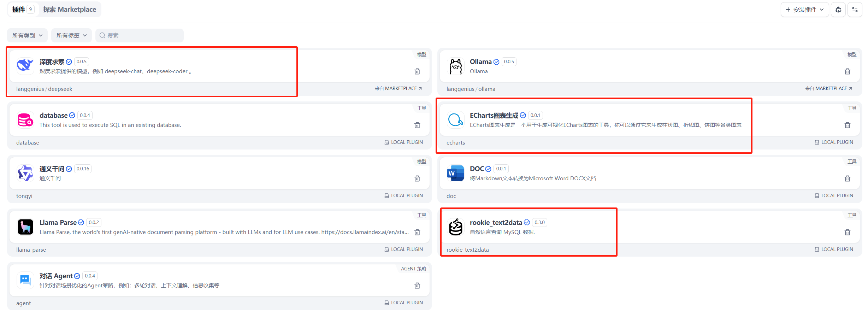
Task: Click LOCAL PLUGIN label on doc card
Action: pyautogui.click(x=834, y=195)
